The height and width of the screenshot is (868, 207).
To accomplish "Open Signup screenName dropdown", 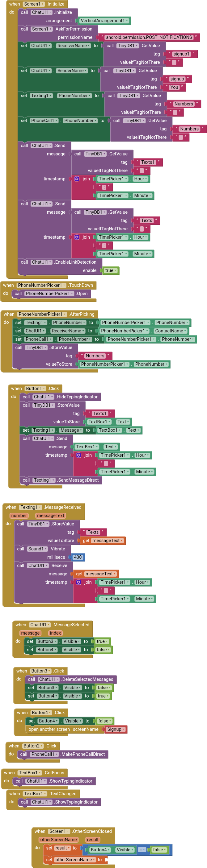I will tap(116, 729).
